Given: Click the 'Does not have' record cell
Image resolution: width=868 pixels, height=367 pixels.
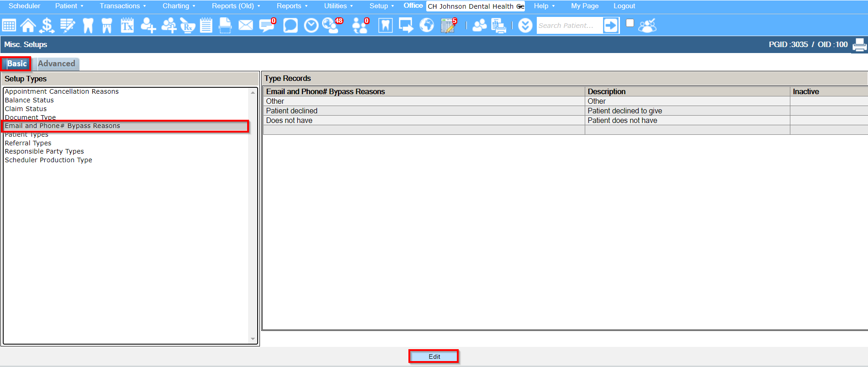Looking at the screenshot, I should click(424, 120).
